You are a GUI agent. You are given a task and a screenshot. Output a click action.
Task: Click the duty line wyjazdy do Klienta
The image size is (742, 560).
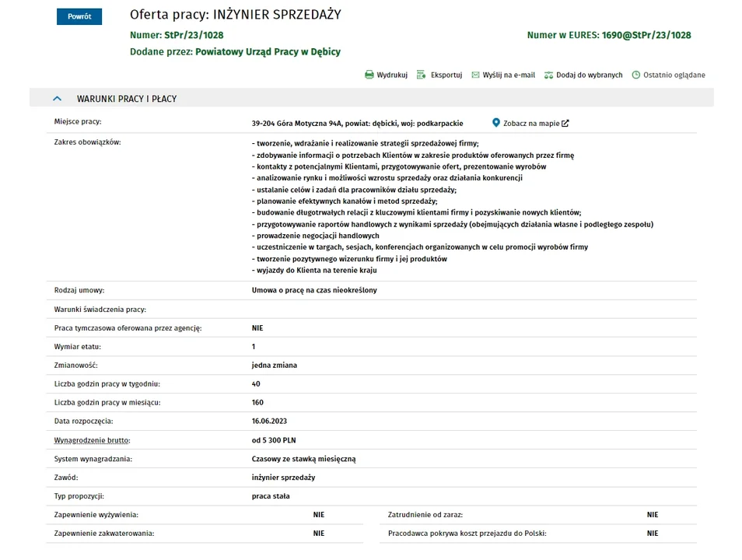[x=314, y=271]
